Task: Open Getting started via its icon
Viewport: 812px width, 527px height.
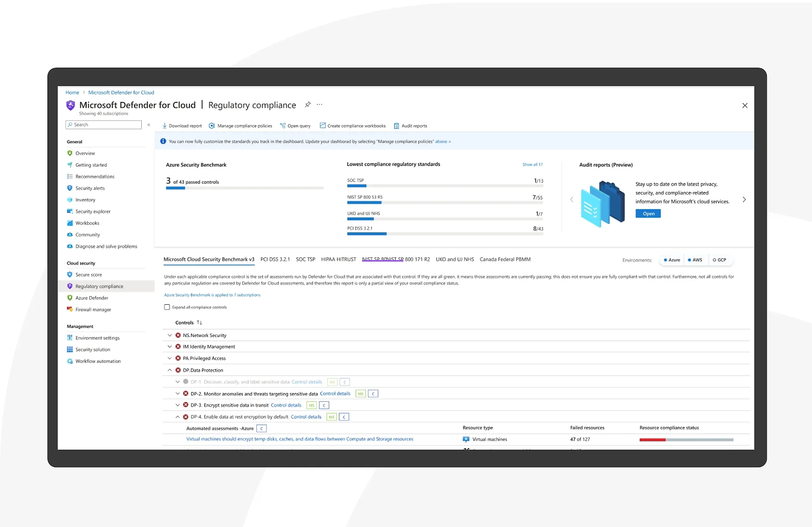Action: pos(70,165)
